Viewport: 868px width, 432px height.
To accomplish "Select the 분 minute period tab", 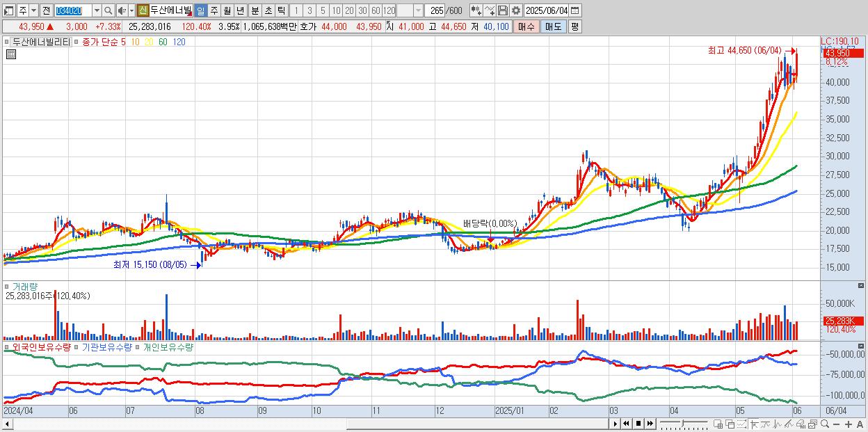I will 255,10.
